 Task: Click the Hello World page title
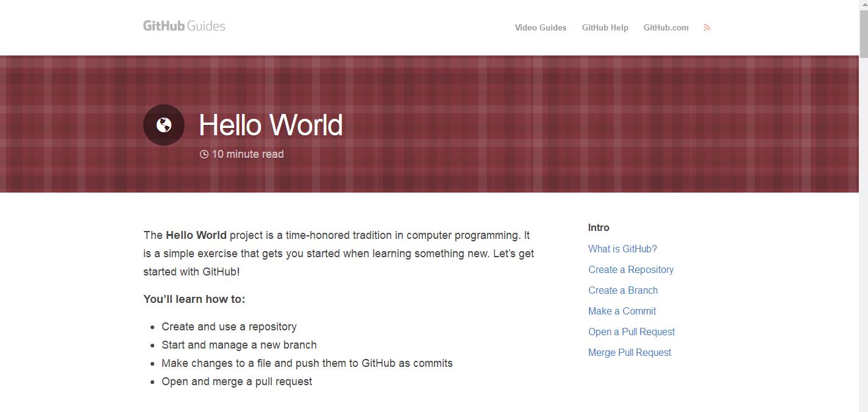point(271,125)
